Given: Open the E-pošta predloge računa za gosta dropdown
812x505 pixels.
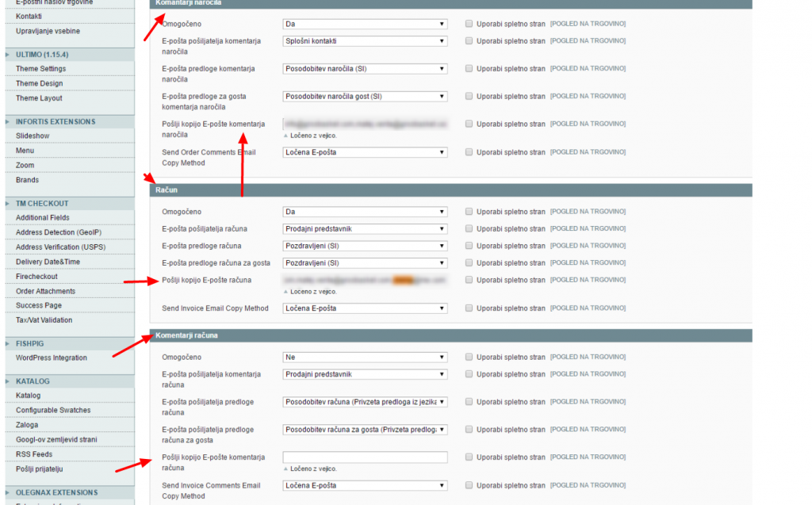Looking at the screenshot, I should [365, 263].
